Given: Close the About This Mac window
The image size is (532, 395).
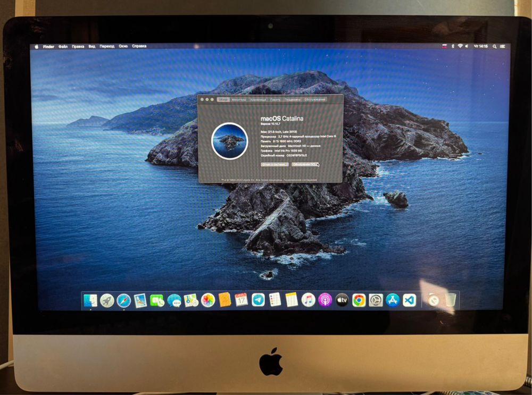Looking at the screenshot, I should (202, 100).
